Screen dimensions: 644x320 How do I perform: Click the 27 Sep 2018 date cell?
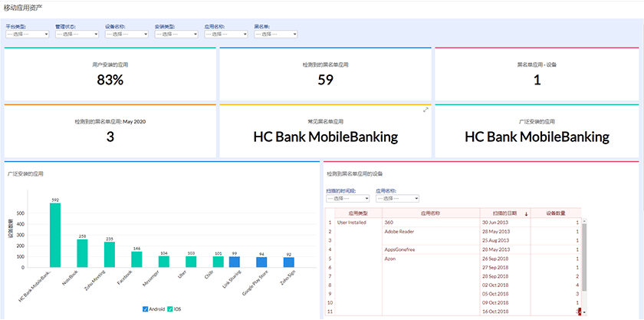coord(505,267)
